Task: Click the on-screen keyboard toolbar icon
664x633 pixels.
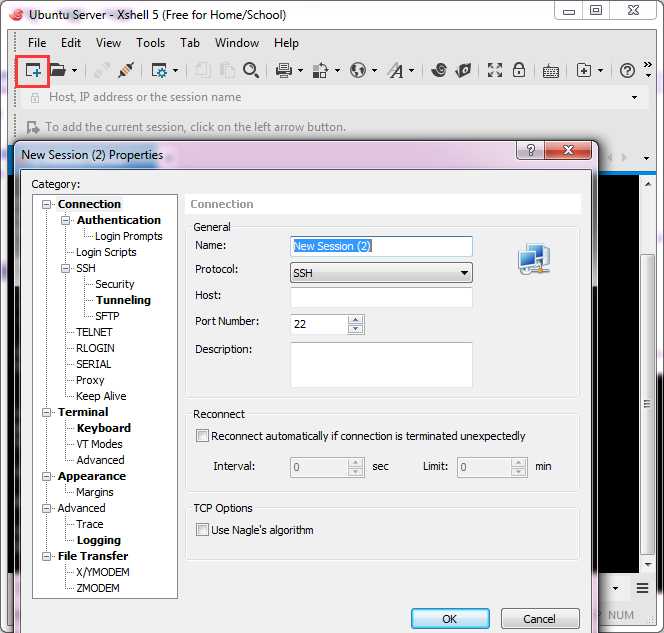Action: pos(551,71)
